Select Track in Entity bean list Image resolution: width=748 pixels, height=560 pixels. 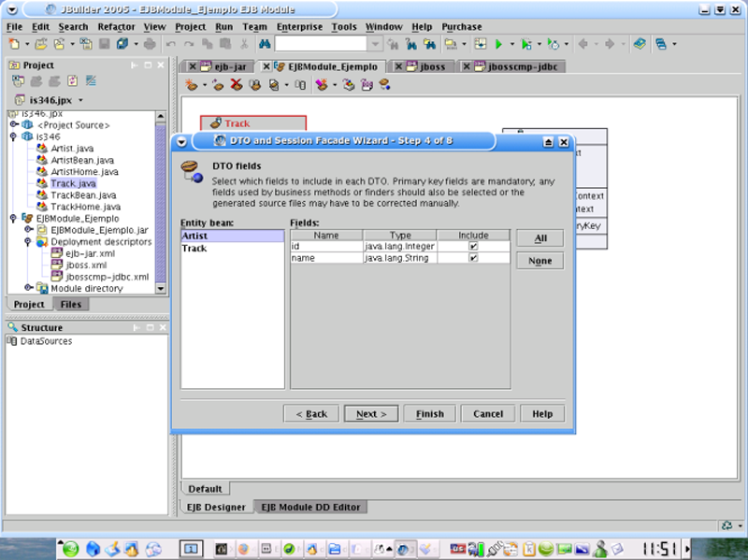pyautogui.click(x=194, y=249)
